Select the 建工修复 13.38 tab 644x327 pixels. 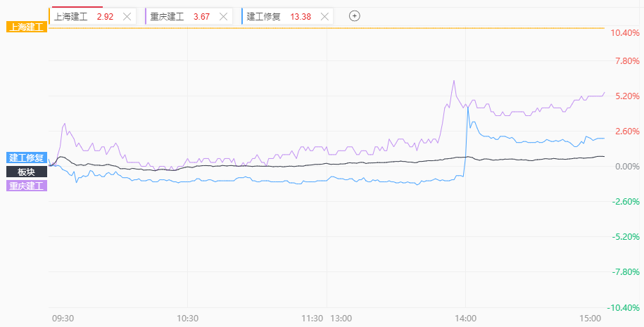pos(287,17)
